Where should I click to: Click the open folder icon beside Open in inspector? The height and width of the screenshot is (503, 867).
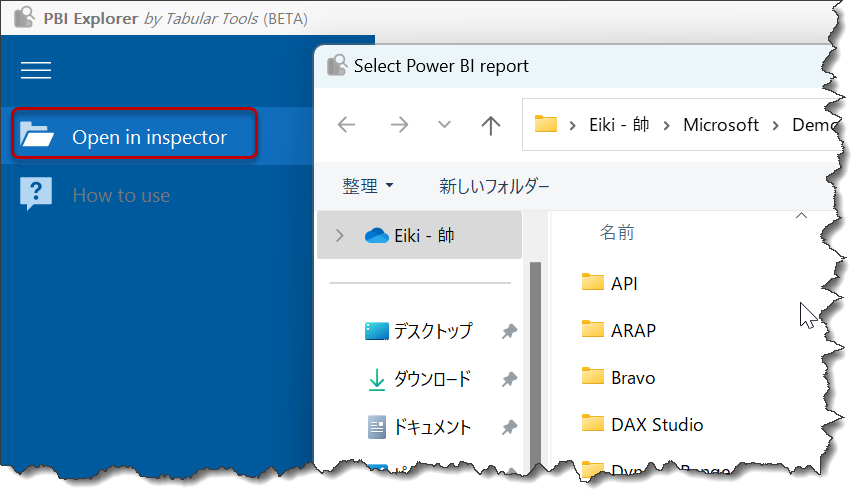point(36,134)
